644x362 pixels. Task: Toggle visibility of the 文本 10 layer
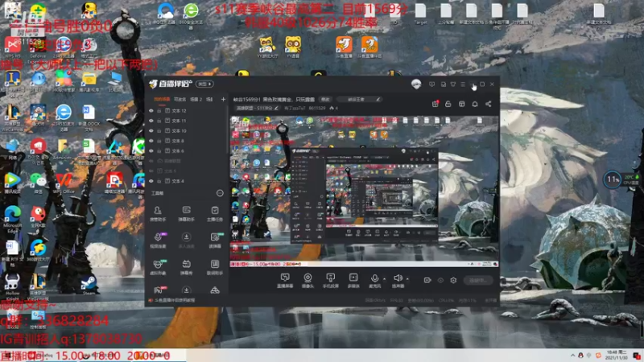click(151, 130)
